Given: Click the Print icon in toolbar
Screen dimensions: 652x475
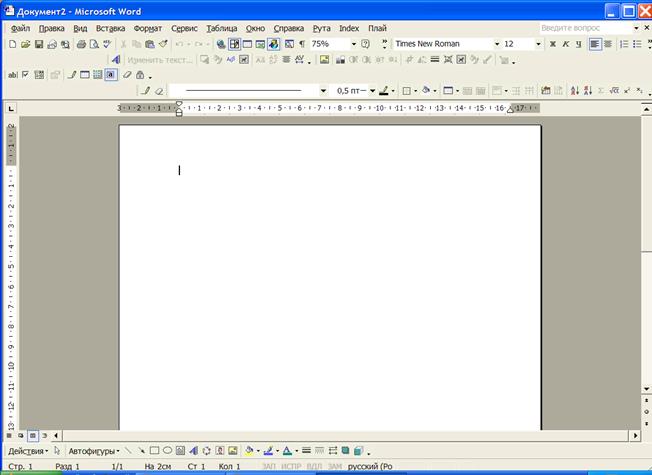Looking at the screenshot, I should (x=80, y=45).
